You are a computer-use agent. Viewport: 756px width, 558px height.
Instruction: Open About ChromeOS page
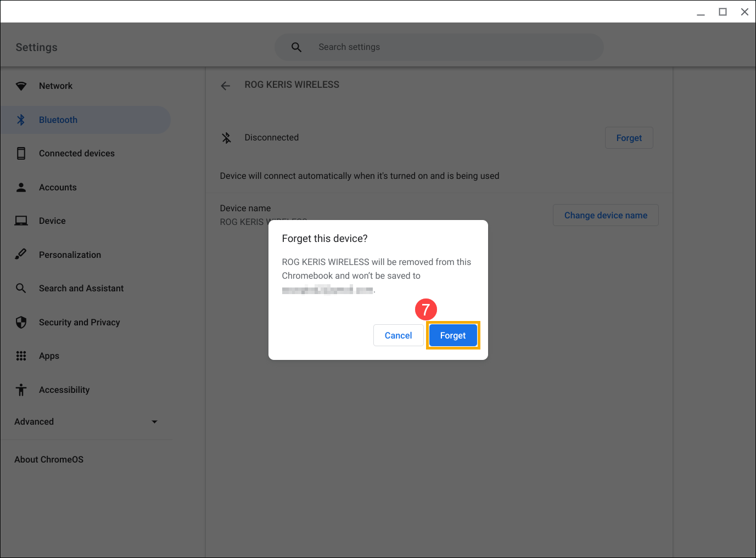click(49, 460)
